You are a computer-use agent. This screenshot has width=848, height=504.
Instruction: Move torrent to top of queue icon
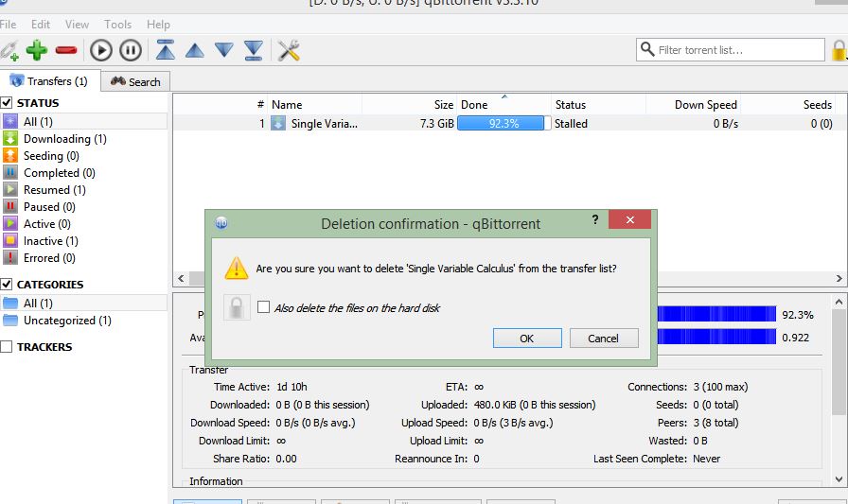[x=165, y=50]
